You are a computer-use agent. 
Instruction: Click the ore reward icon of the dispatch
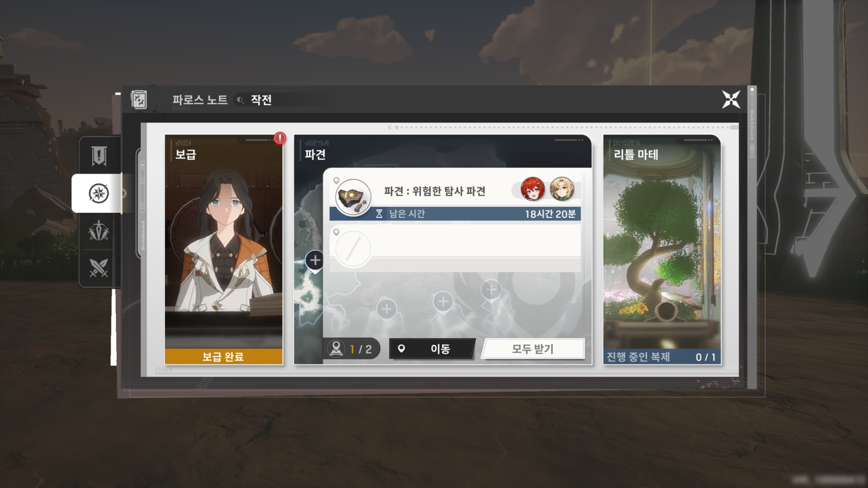pos(353,197)
